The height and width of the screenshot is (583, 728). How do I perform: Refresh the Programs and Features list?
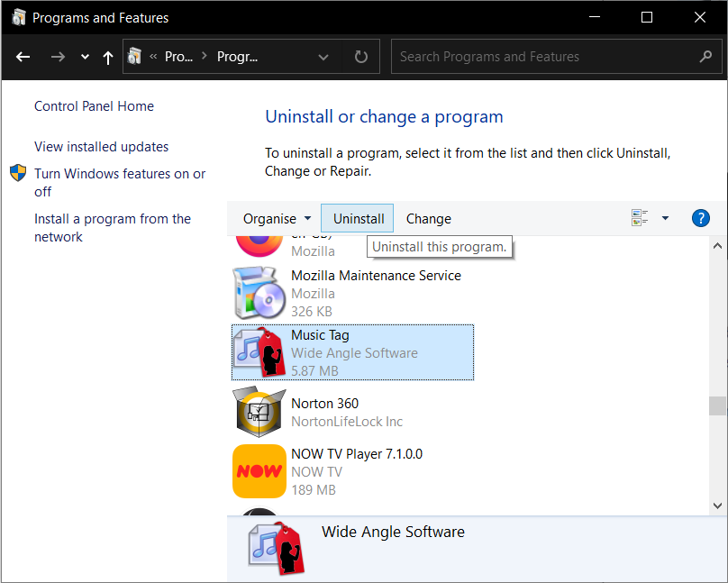(360, 57)
